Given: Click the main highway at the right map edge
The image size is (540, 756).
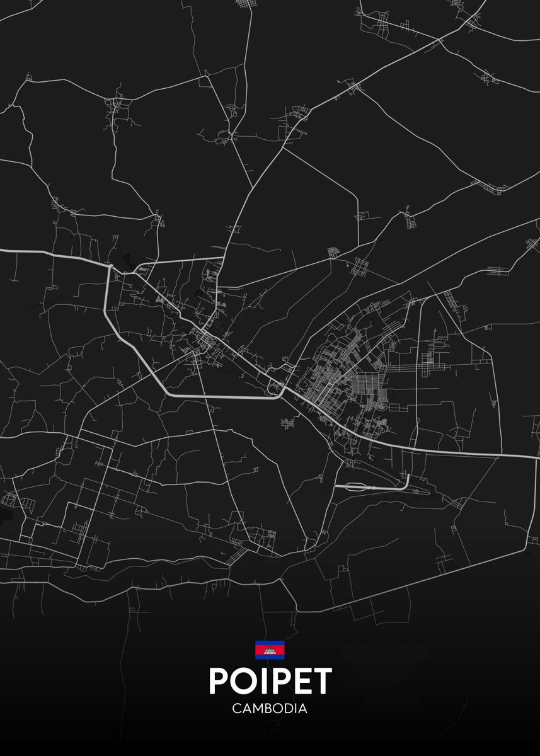Looking at the screenshot, I should pos(536,455).
